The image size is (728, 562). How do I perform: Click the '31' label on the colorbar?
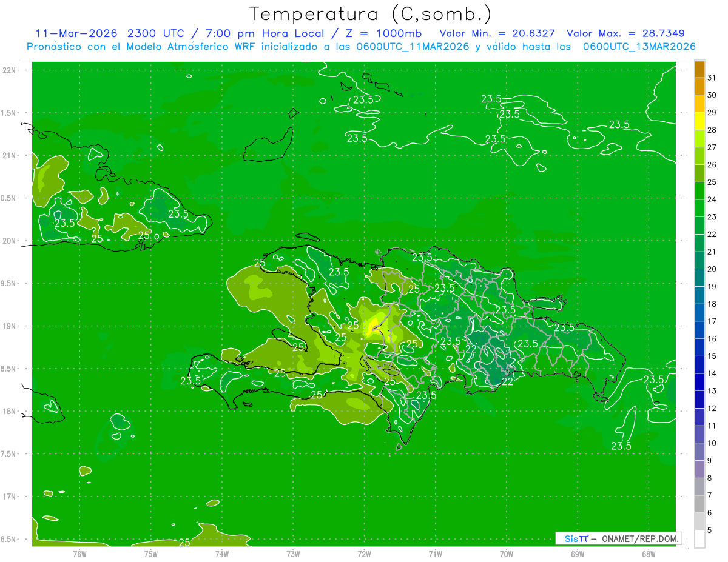712,78
